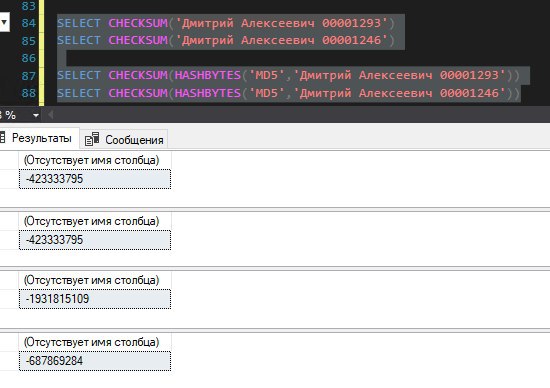Select result cell -1931815109

point(95,299)
